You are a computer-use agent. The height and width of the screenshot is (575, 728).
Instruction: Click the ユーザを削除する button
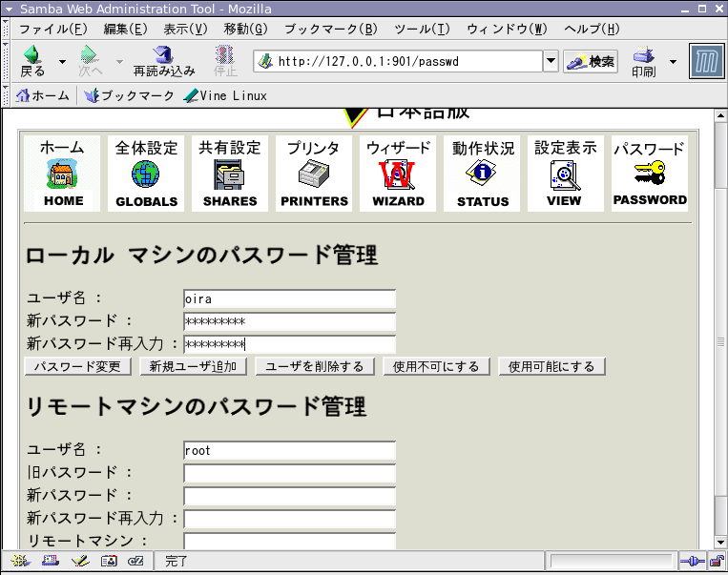pyautogui.click(x=315, y=366)
